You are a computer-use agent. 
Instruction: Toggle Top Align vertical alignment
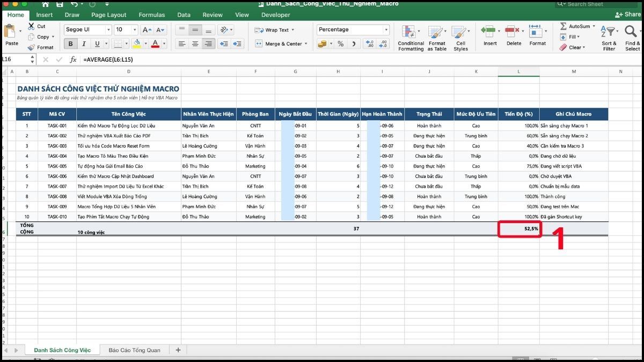click(x=182, y=29)
